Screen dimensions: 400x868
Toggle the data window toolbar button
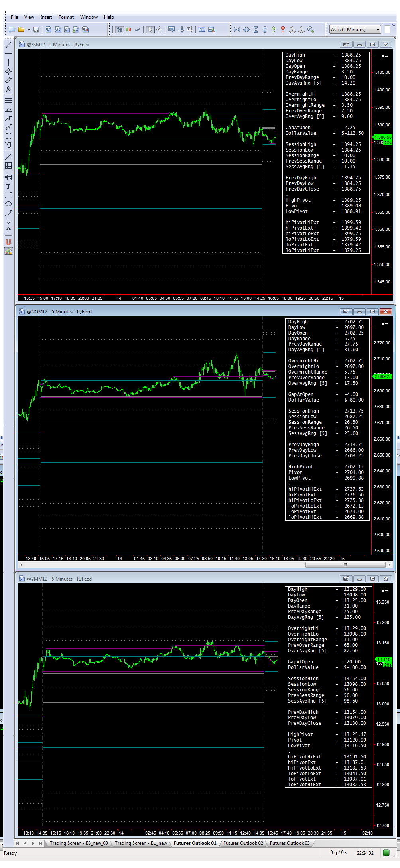click(x=202, y=30)
